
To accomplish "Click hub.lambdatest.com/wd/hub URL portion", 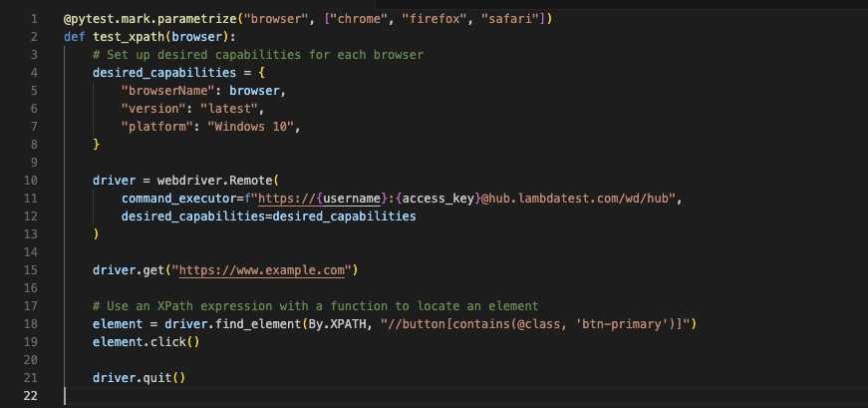I will click(578, 199).
